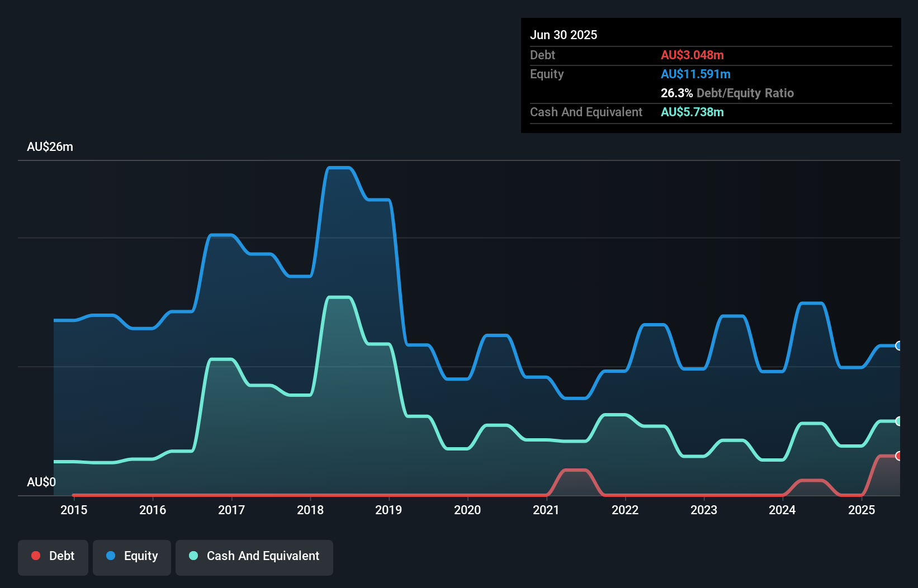Select the Debt endpoint marker at chart edge
The height and width of the screenshot is (588, 918).
[x=898, y=456]
